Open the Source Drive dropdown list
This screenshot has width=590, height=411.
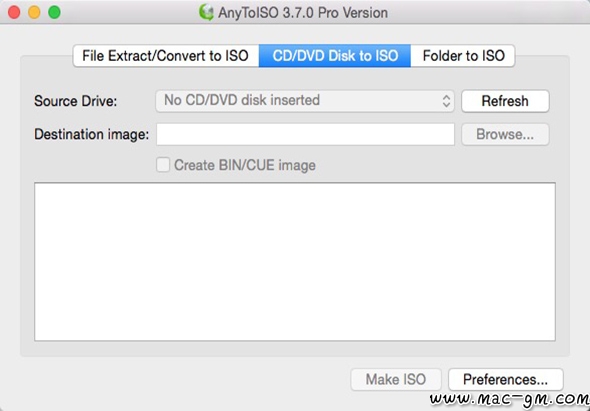click(305, 101)
